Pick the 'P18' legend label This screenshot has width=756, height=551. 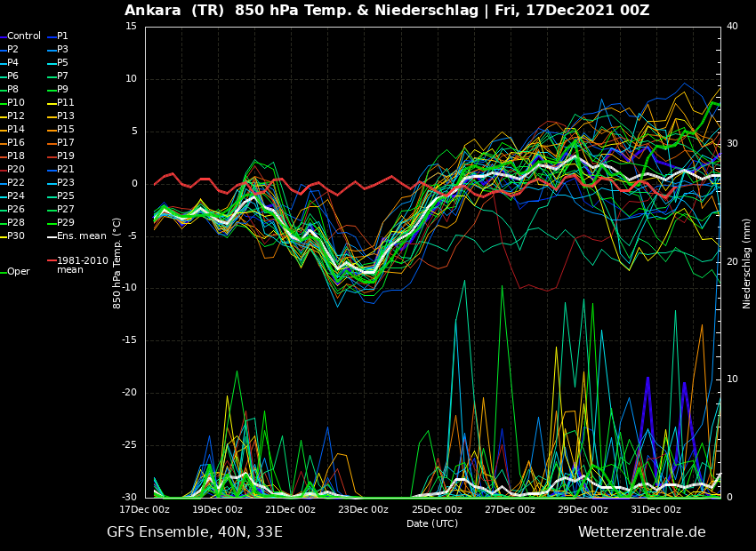(x=15, y=156)
